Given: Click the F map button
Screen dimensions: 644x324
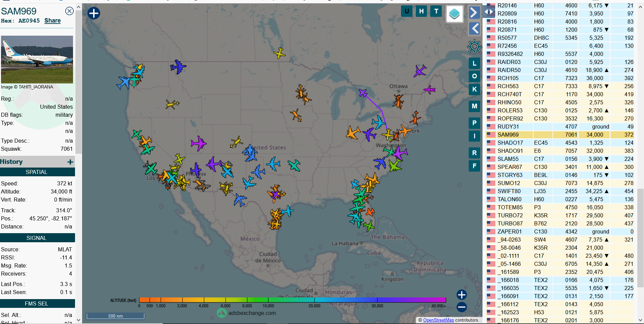Looking at the screenshot, I should pyautogui.click(x=474, y=166).
